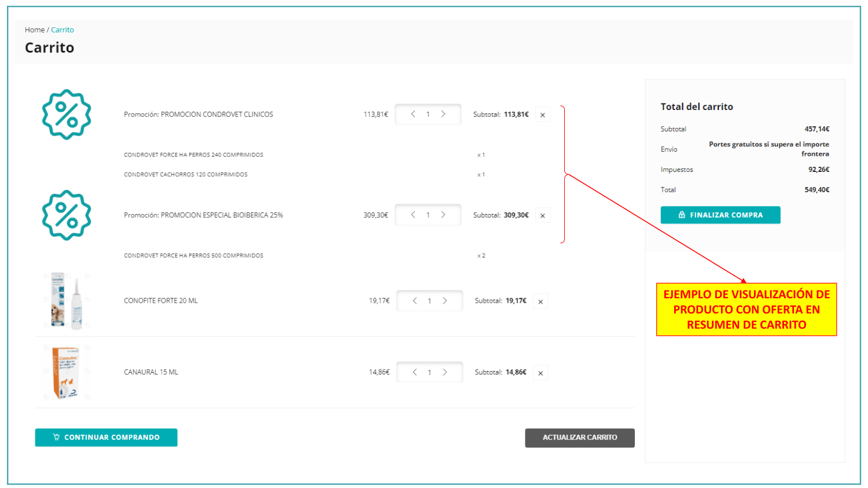Click the quantity field of PROMOCION ESPECIAL BIOIBERICA 25%
The height and width of the screenshot is (488, 868).
pyautogui.click(x=428, y=215)
